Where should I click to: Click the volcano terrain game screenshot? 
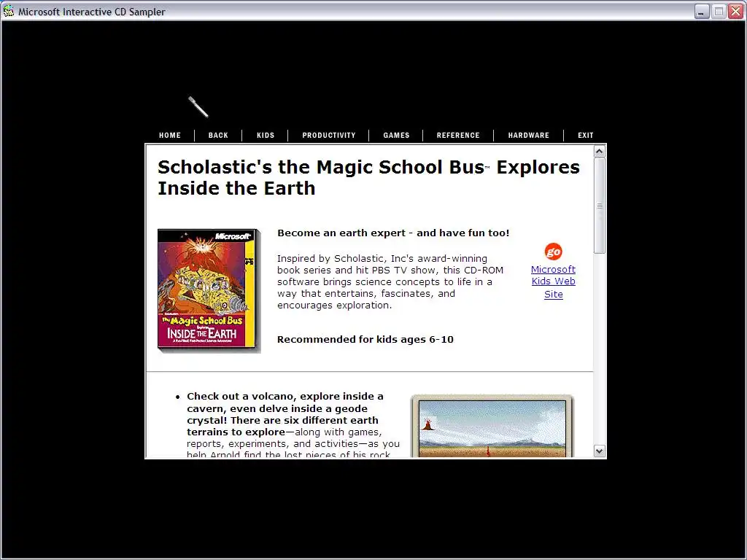[492, 427]
